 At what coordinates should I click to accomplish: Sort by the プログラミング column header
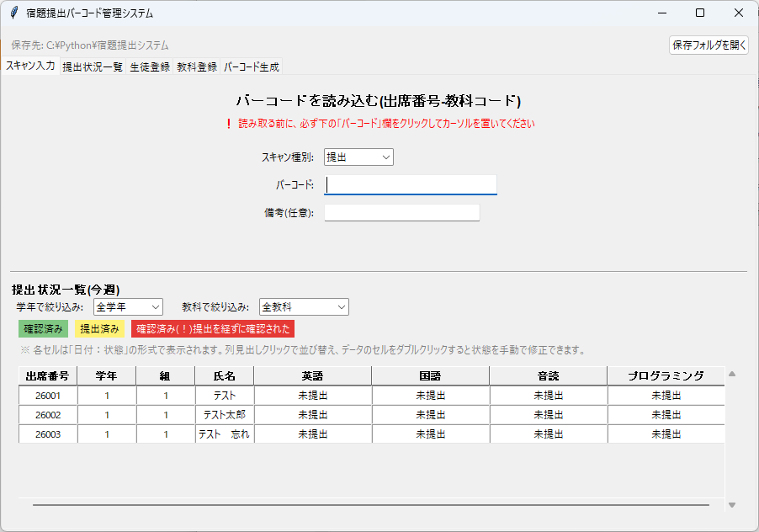coord(666,375)
